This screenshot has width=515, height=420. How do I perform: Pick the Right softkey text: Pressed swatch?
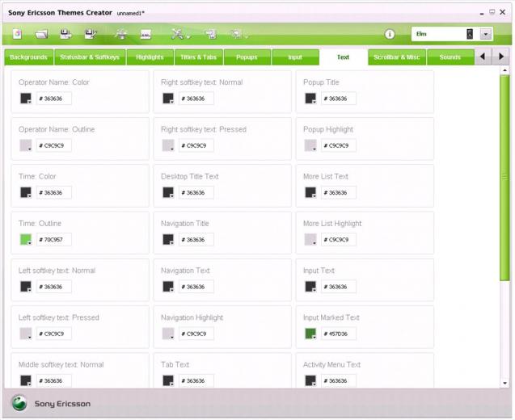pos(168,145)
